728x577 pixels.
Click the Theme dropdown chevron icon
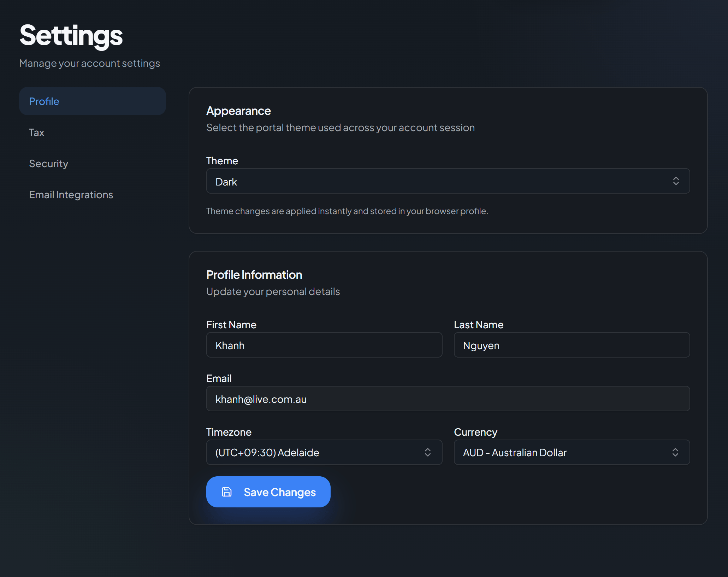click(676, 181)
